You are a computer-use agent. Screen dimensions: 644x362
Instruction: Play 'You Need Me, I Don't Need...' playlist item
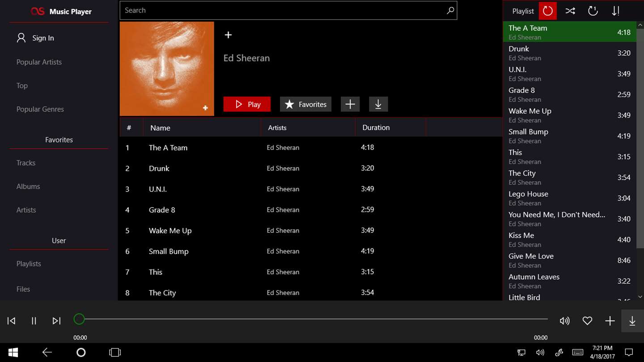[x=570, y=219]
